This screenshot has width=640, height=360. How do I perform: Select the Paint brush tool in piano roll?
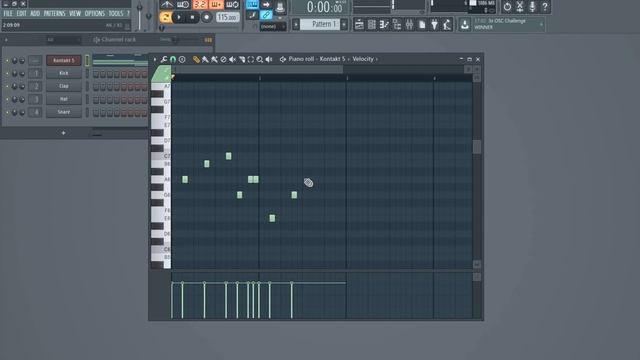(x=205, y=60)
